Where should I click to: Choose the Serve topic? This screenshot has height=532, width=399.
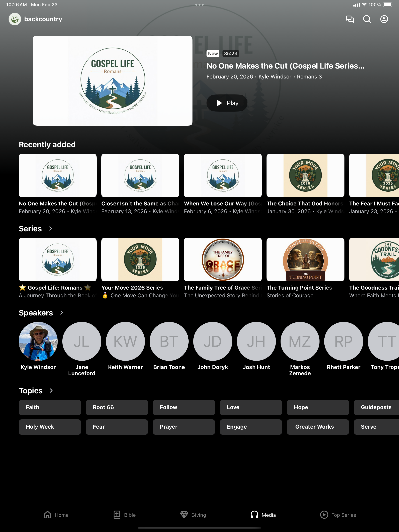coord(376,427)
